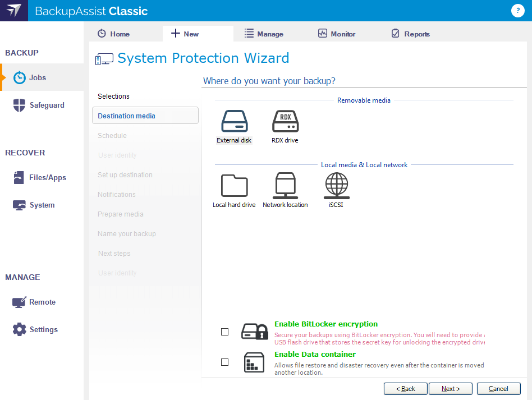Click the System Protection Wizard header icon

pos(104,59)
